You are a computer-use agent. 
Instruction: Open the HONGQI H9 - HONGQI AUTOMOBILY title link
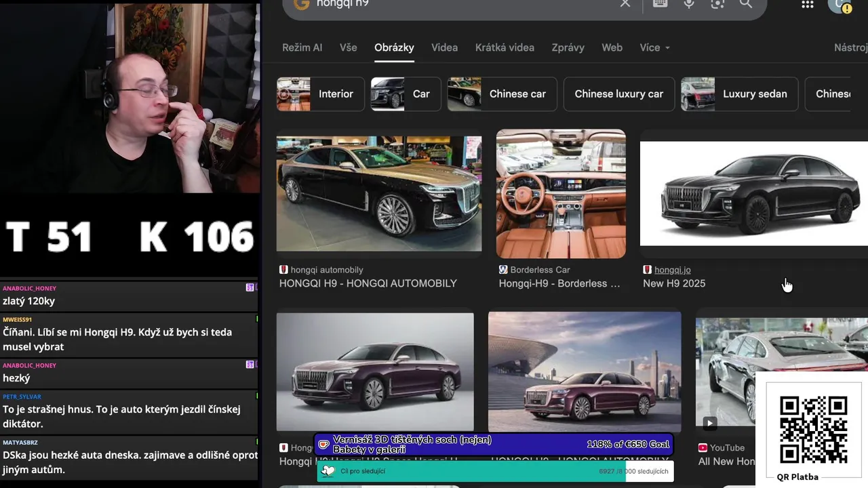point(368,283)
